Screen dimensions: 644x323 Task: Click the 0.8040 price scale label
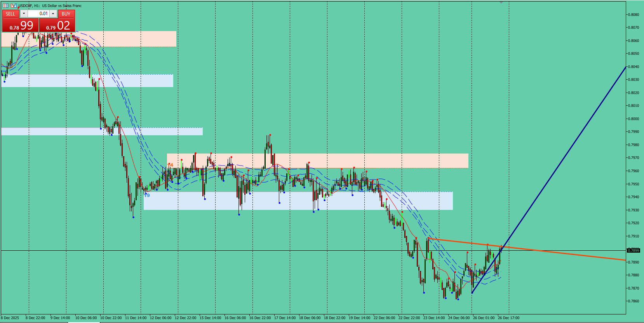[634, 67]
